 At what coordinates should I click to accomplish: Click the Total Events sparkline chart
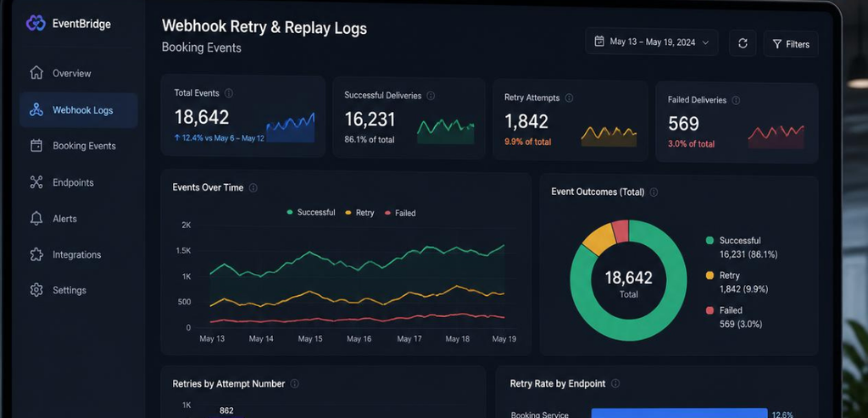290,128
